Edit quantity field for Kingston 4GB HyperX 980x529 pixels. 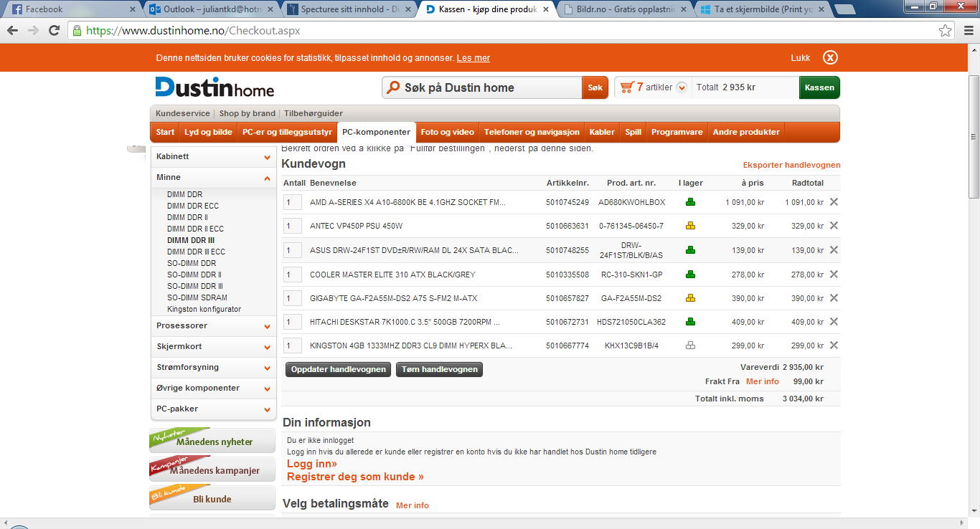tap(293, 345)
